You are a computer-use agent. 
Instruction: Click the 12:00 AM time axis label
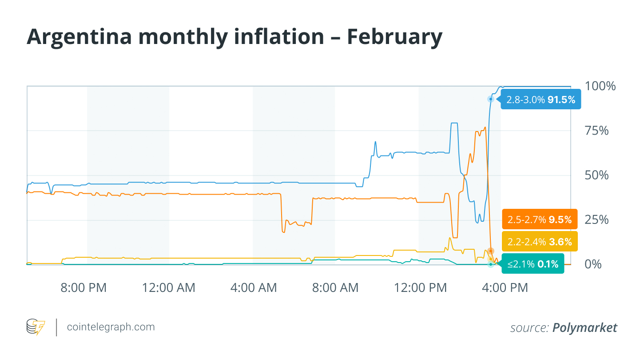click(169, 288)
